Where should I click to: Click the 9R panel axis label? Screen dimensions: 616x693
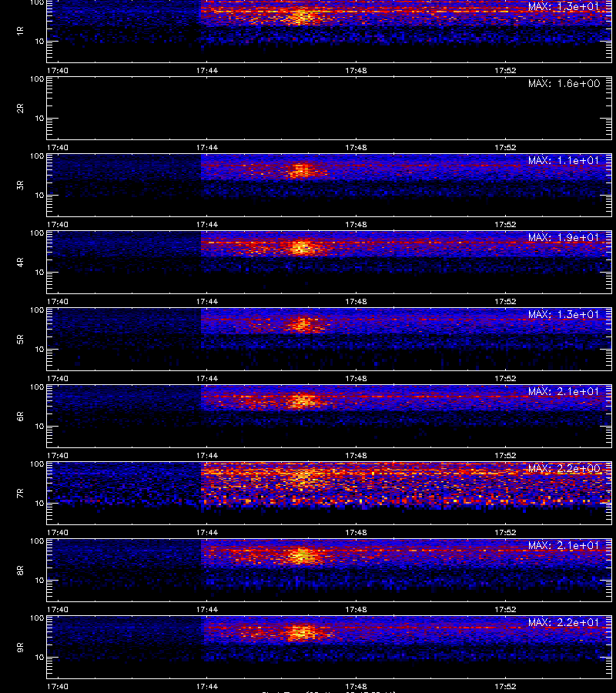pos(20,647)
